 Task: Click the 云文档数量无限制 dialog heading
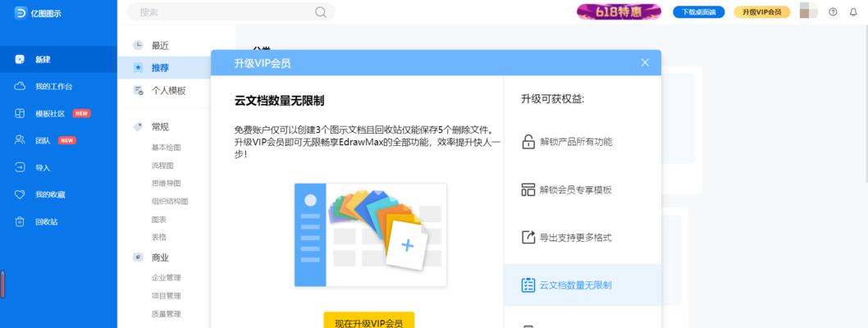point(280,101)
